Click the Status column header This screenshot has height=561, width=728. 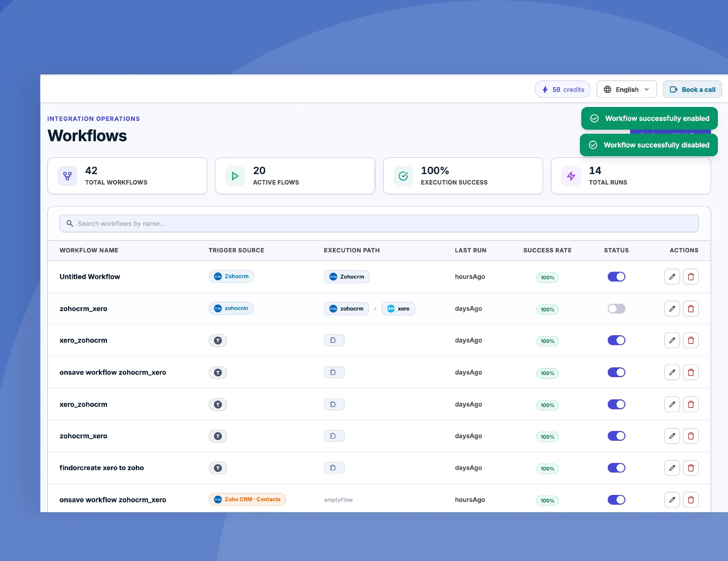[616, 250]
